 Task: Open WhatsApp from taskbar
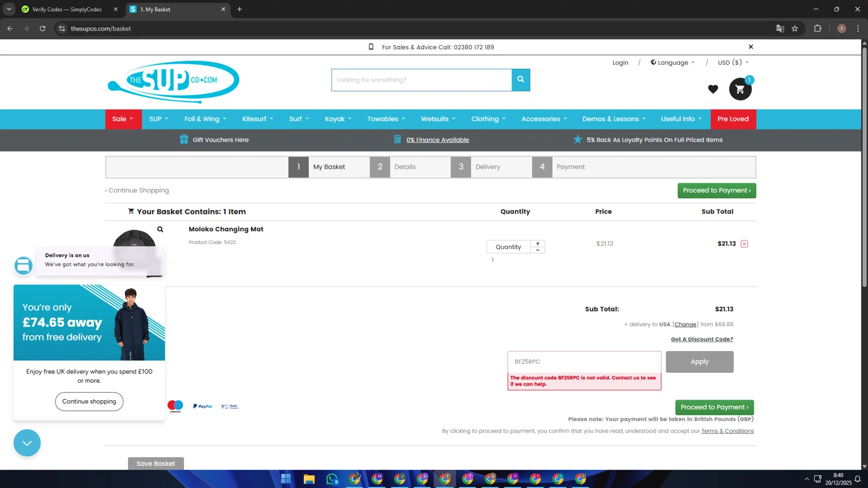click(x=332, y=479)
